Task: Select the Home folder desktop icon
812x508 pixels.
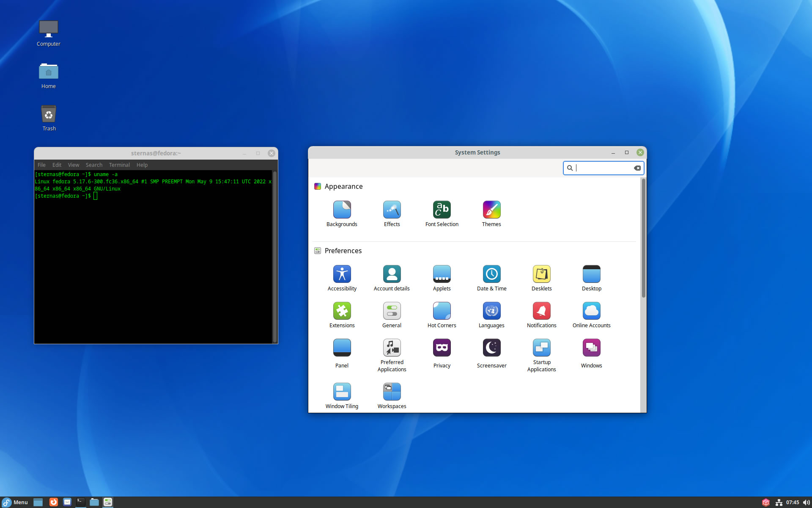Action: 48,76
